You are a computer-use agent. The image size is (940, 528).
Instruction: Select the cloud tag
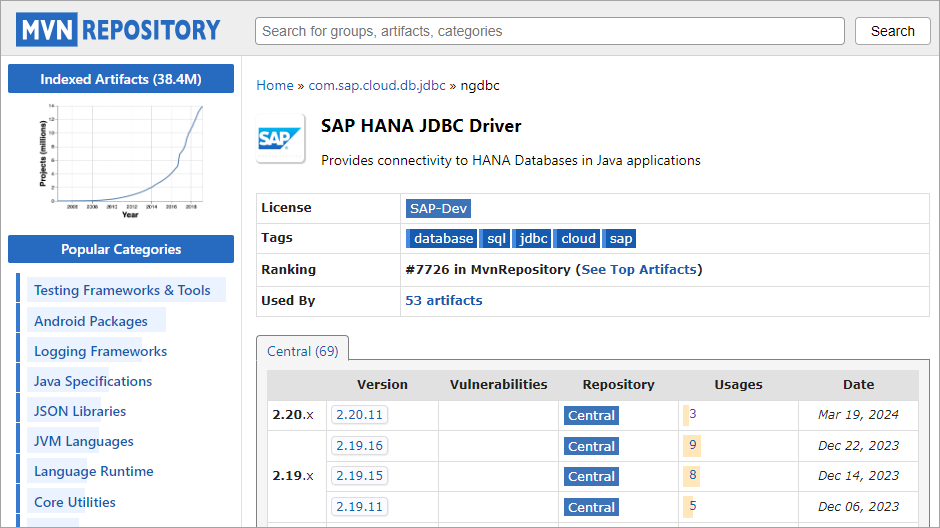pyautogui.click(x=577, y=239)
